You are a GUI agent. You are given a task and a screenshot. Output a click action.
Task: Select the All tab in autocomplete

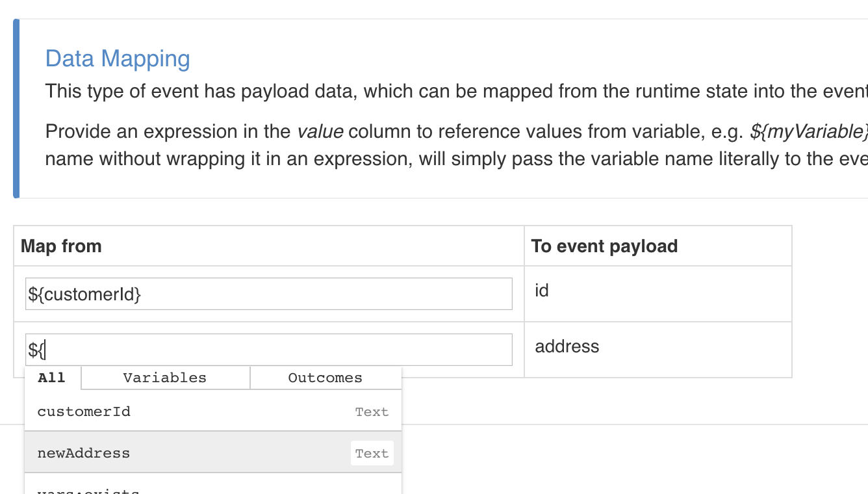pos(51,378)
